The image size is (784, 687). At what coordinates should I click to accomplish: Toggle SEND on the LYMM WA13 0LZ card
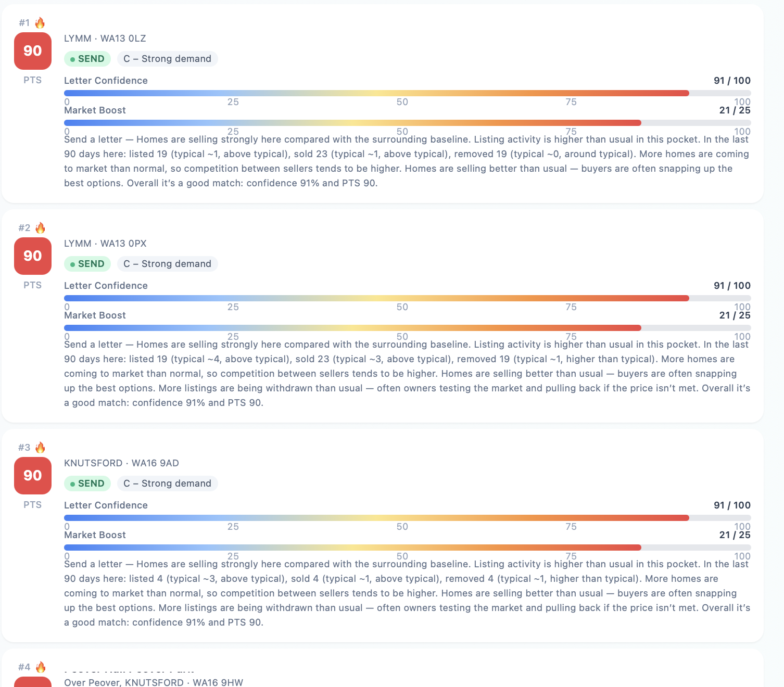click(x=87, y=59)
